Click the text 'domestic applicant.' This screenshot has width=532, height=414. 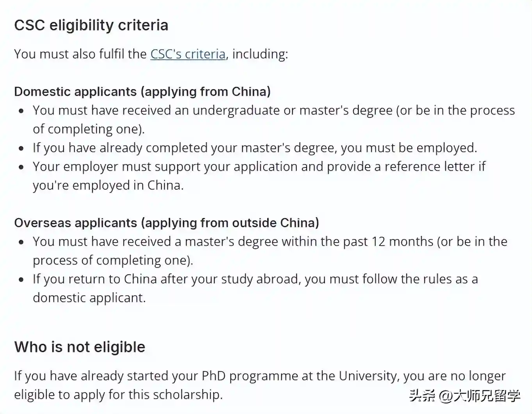[89, 298]
